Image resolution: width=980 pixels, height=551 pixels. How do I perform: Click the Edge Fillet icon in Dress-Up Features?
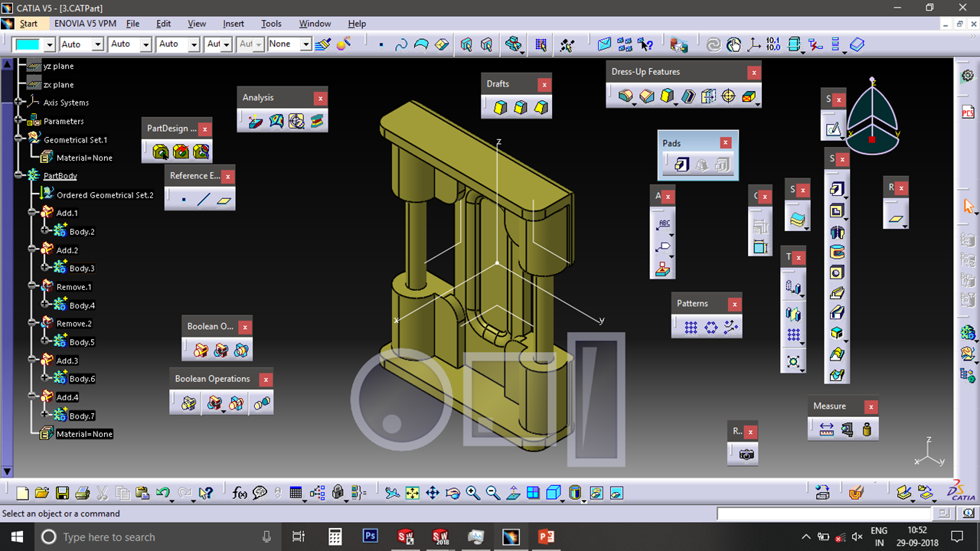click(x=626, y=96)
